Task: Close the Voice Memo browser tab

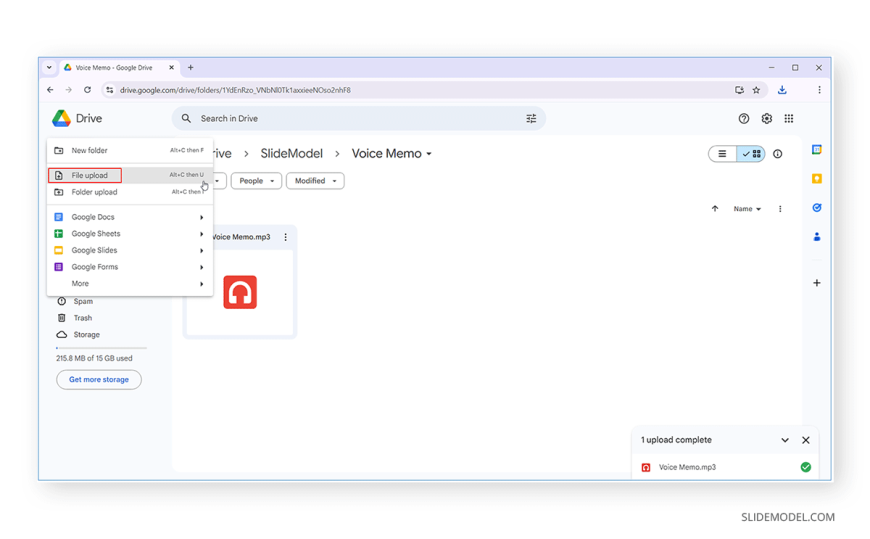Action: [x=171, y=67]
